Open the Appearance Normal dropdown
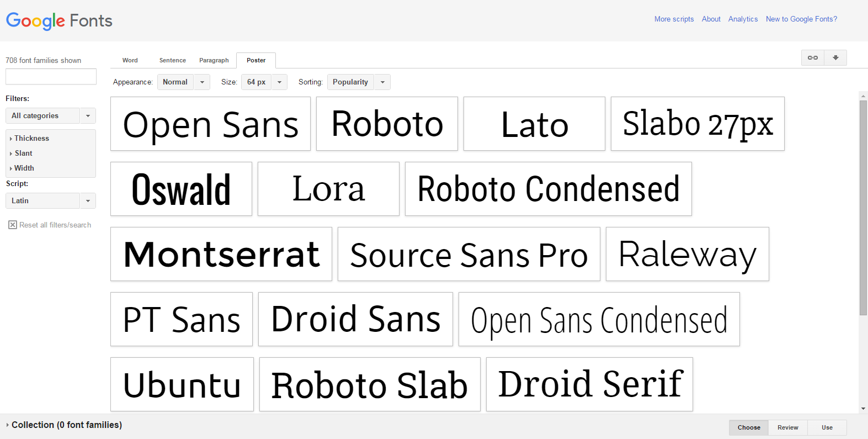 pyautogui.click(x=183, y=82)
